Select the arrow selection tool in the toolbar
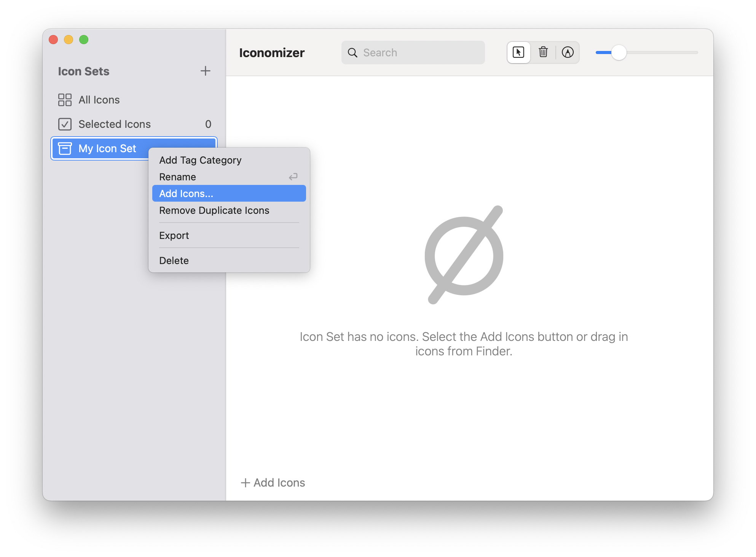The image size is (756, 557). [x=518, y=53]
